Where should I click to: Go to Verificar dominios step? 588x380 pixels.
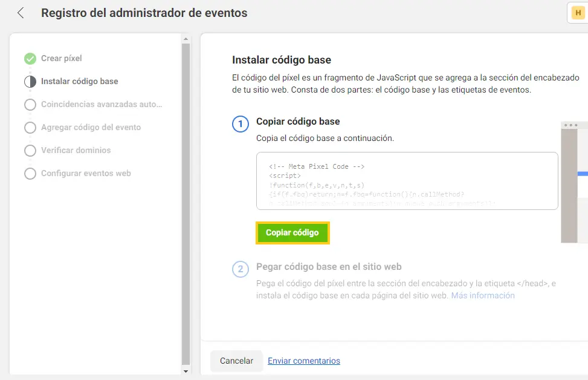pyautogui.click(x=76, y=150)
